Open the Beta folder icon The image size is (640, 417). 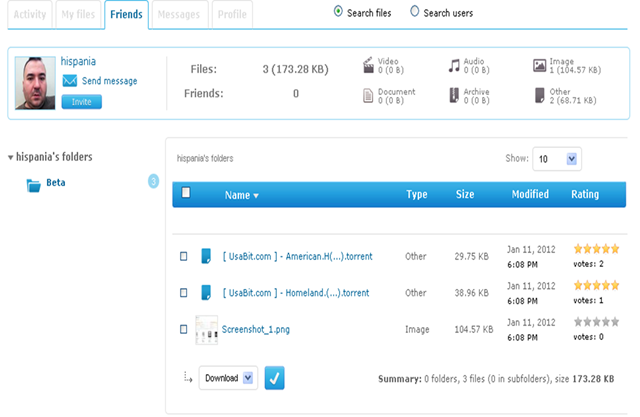33,185
